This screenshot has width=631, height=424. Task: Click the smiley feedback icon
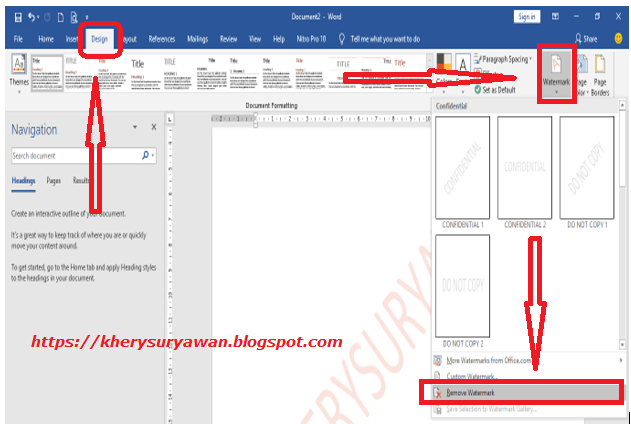click(x=619, y=38)
